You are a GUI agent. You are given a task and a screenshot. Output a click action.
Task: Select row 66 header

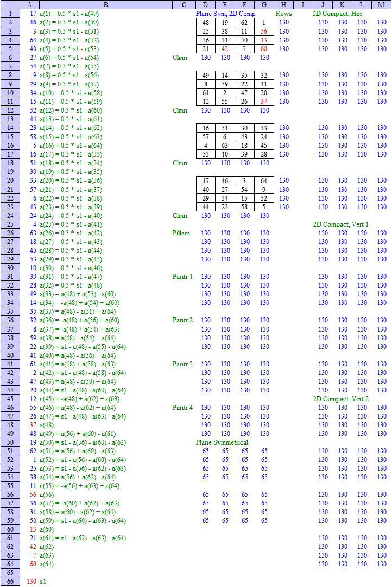(x=10, y=582)
